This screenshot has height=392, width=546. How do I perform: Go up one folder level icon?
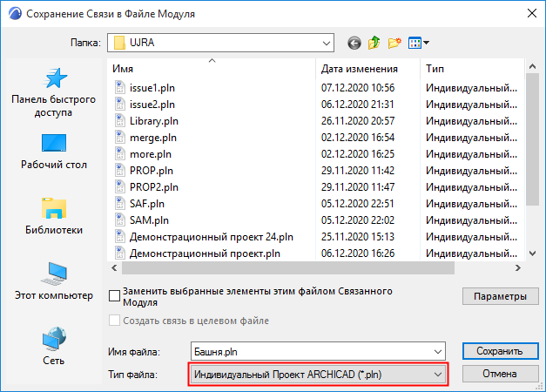(x=374, y=43)
